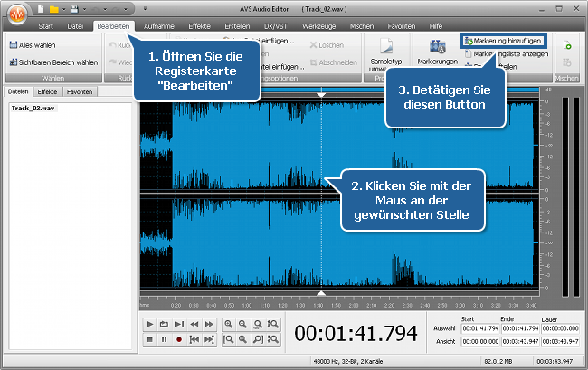Jump to the previous marker/start button
588x370 pixels.
coord(194,339)
